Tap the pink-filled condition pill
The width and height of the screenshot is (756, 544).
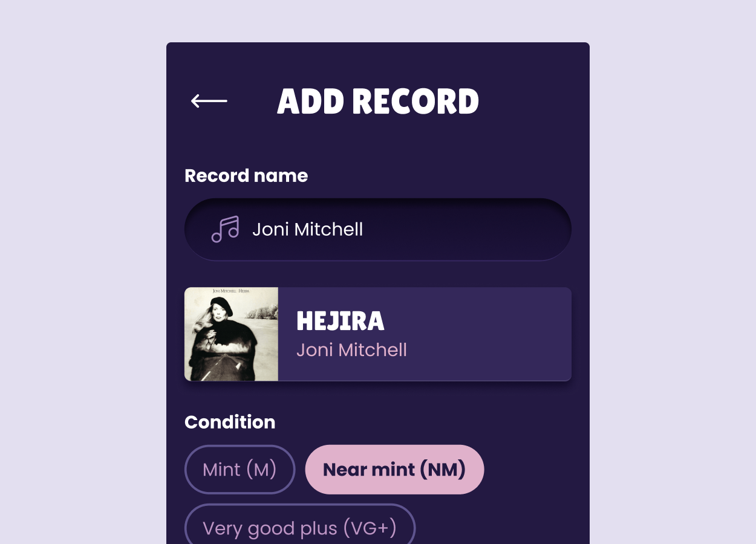coord(394,470)
